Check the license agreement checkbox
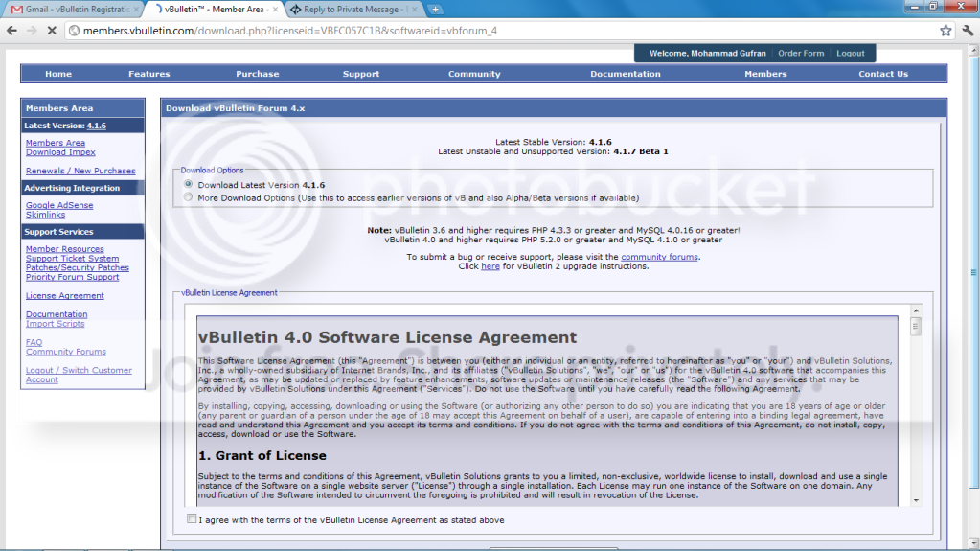The height and width of the screenshot is (551, 980). click(192, 518)
